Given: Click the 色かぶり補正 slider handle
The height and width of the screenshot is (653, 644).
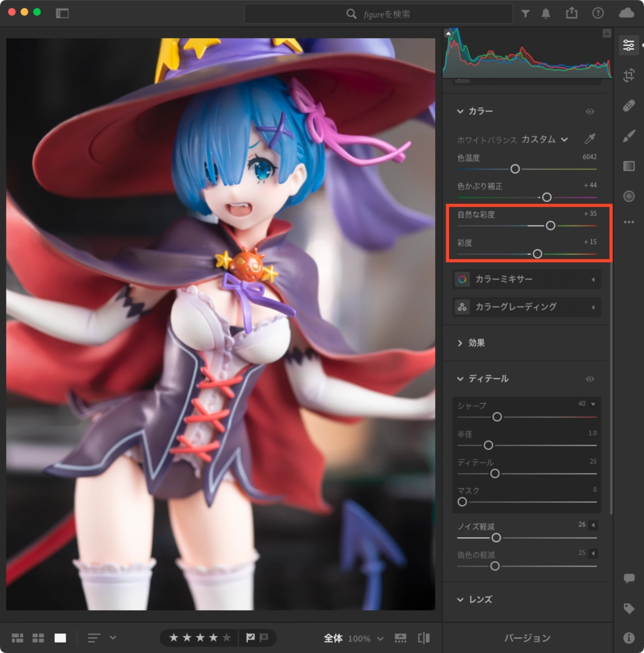Looking at the screenshot, I should (x=546, y=198).
